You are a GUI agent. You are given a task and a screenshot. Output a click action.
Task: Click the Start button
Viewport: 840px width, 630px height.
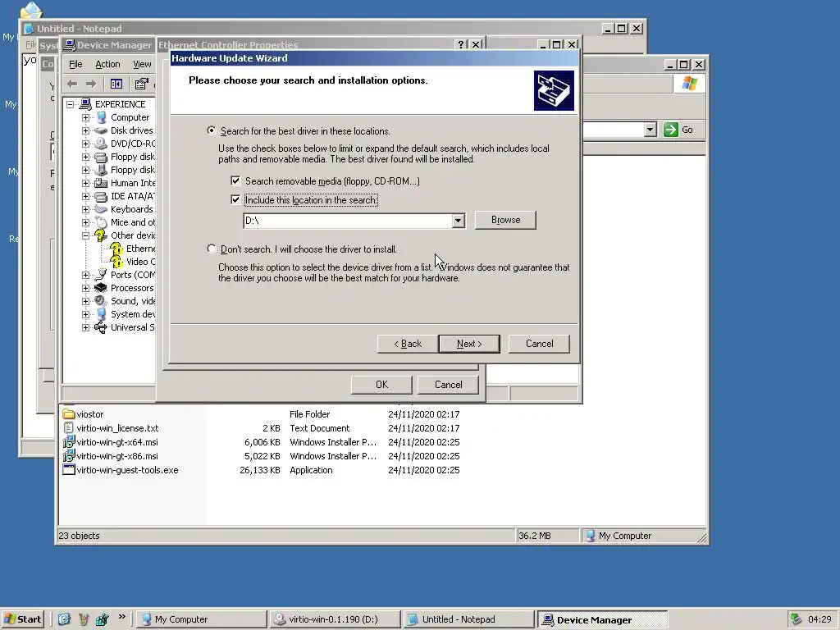(x=22, y=619)
